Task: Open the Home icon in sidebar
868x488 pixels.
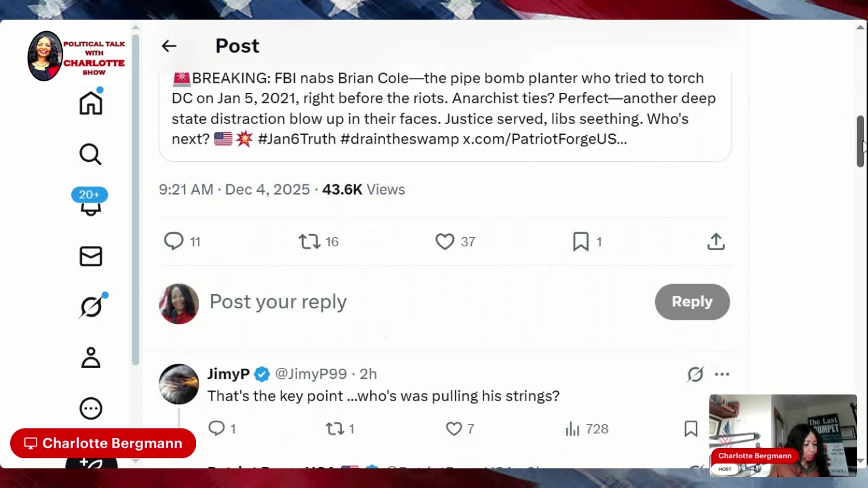Action: coord(91,104)
